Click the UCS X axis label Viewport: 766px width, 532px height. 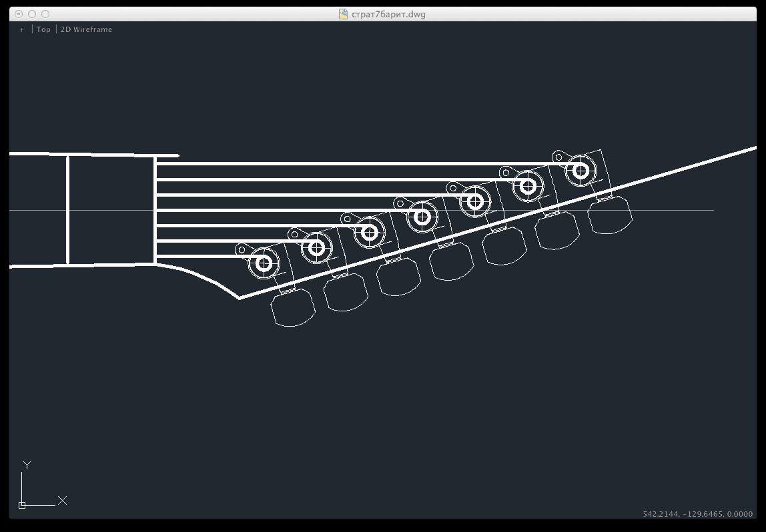[62, 500]
